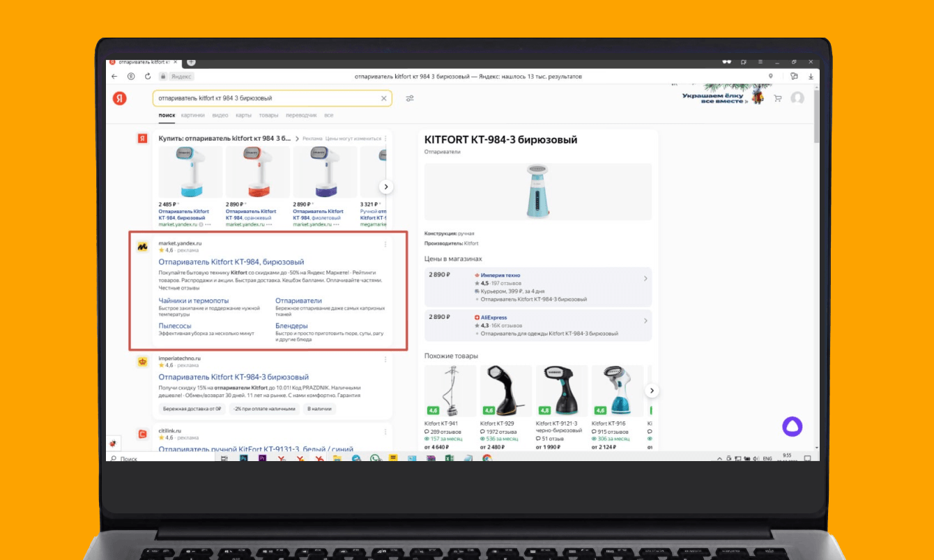Switch to the 'товары' search tab
Image resolution: width=934 pixels, height=560 pixels.
tap(268, 115)
